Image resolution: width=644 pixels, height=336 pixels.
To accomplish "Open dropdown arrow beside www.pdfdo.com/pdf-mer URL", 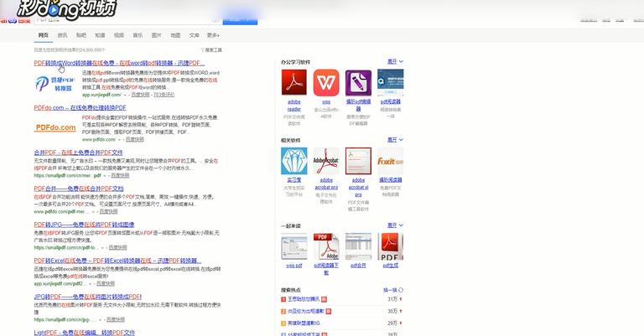I will click(93, 212).
